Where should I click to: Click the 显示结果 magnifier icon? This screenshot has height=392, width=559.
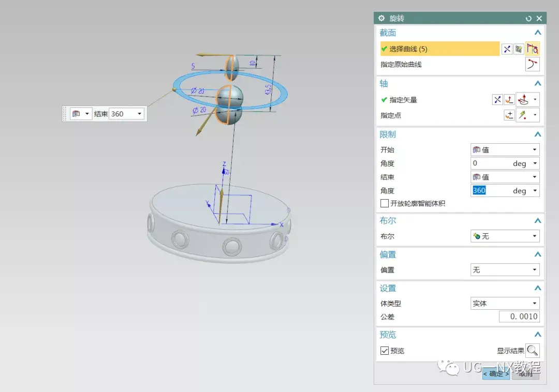point(532,351)
